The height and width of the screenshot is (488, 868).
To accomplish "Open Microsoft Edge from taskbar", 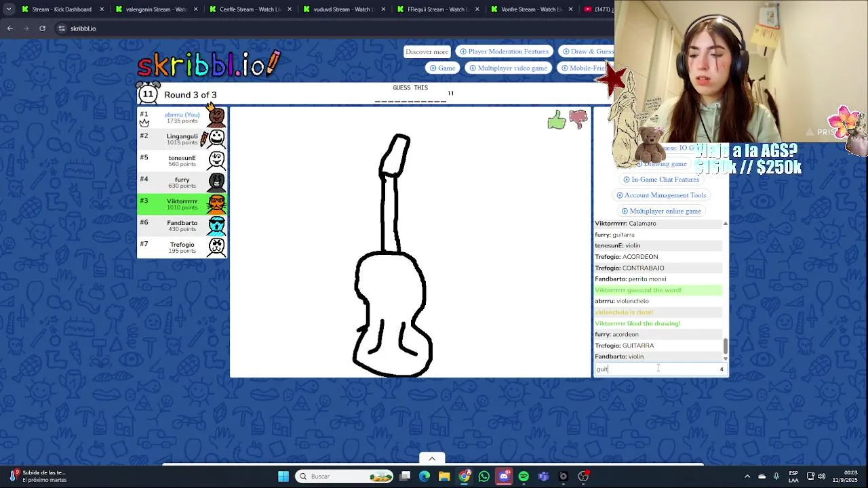I will (425, 476).
